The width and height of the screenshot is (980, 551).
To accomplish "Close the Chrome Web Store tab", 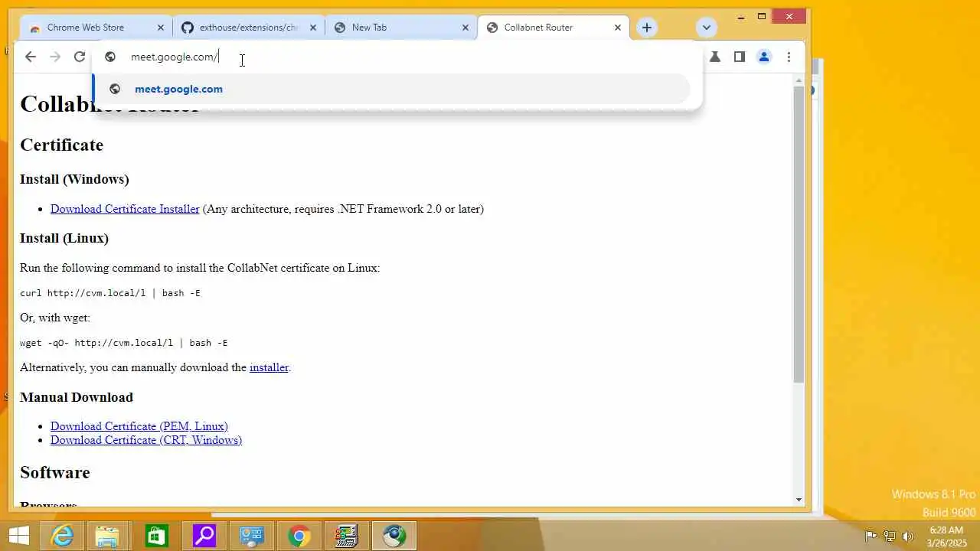I will pyautogui.click(x=161, y=28).
